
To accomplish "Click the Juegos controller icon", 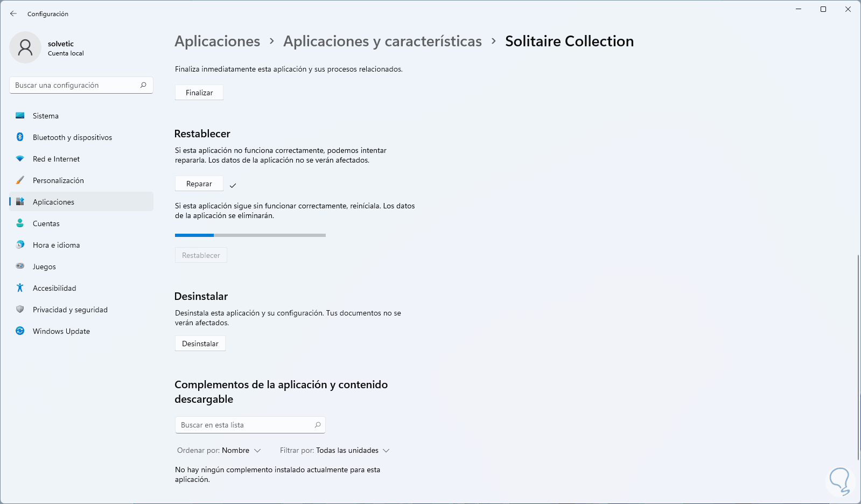I will click(20, 266).
